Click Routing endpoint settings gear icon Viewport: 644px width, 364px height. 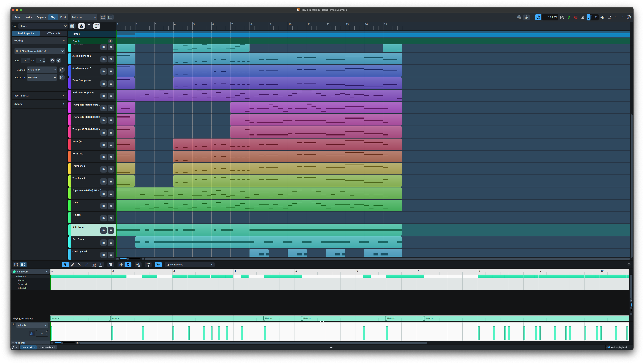pyautogui.click(x=52, y=60)
